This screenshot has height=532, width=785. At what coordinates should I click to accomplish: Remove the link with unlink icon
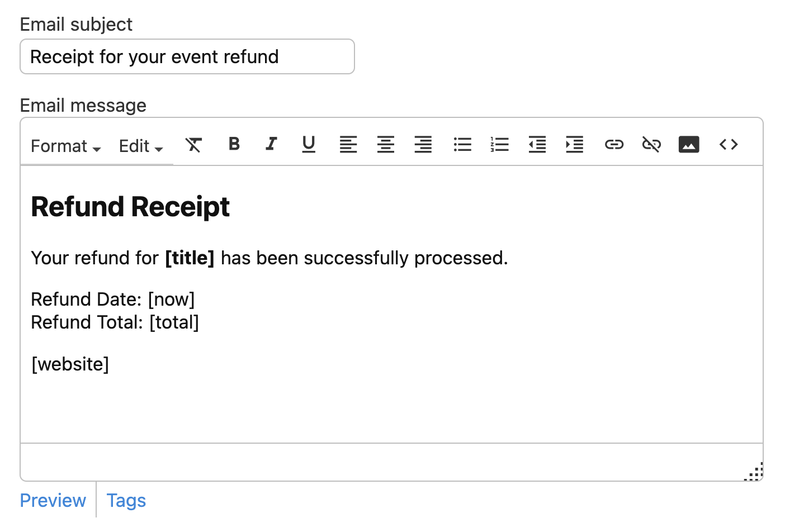click(x=651, y=145)
